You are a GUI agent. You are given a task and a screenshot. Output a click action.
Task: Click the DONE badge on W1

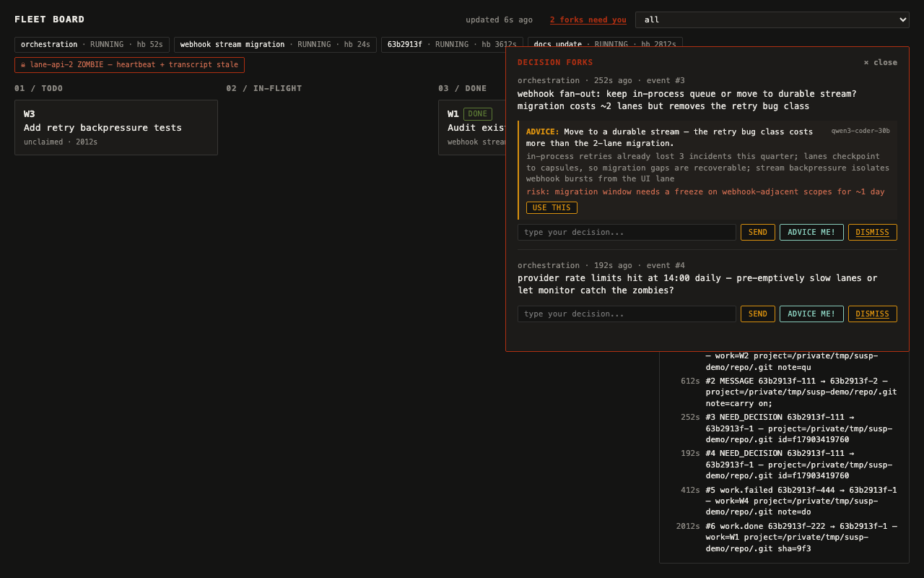coord(478,114)
